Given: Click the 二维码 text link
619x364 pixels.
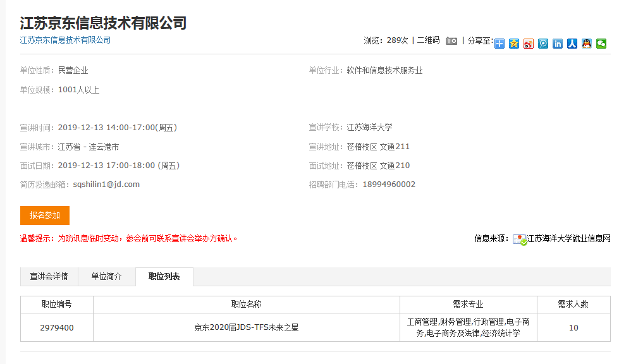Looking at the screenshot, I should click(428, 40).
